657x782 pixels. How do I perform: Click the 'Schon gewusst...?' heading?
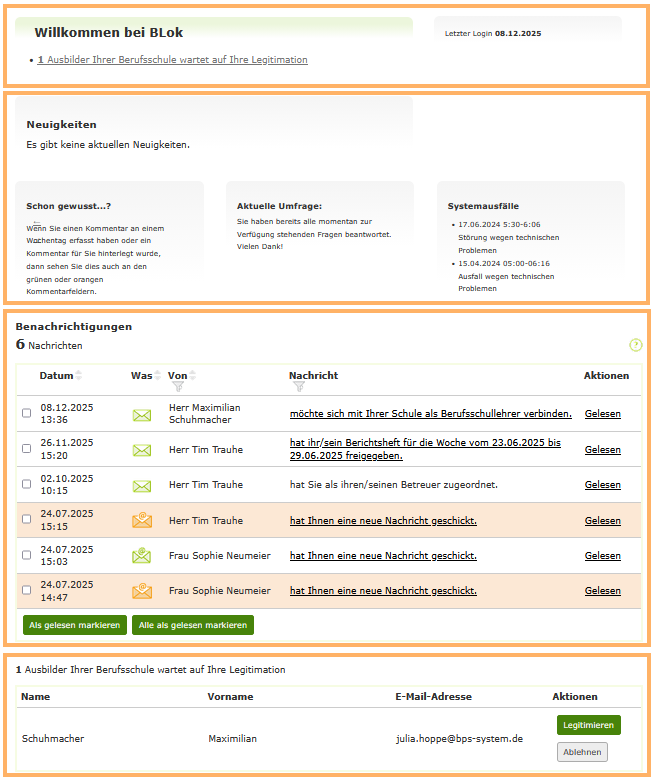point(68,206)
